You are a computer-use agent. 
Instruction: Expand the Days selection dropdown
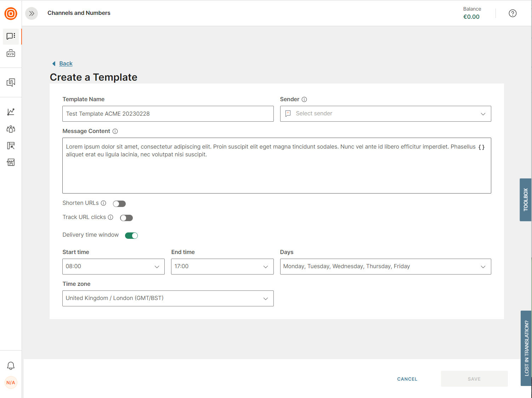385,267
